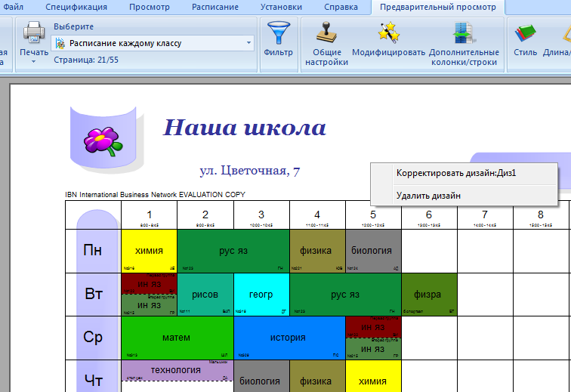This screenshot has height=392, width=571.
Task: Click the Style books icon
Action: coord(525,33)
